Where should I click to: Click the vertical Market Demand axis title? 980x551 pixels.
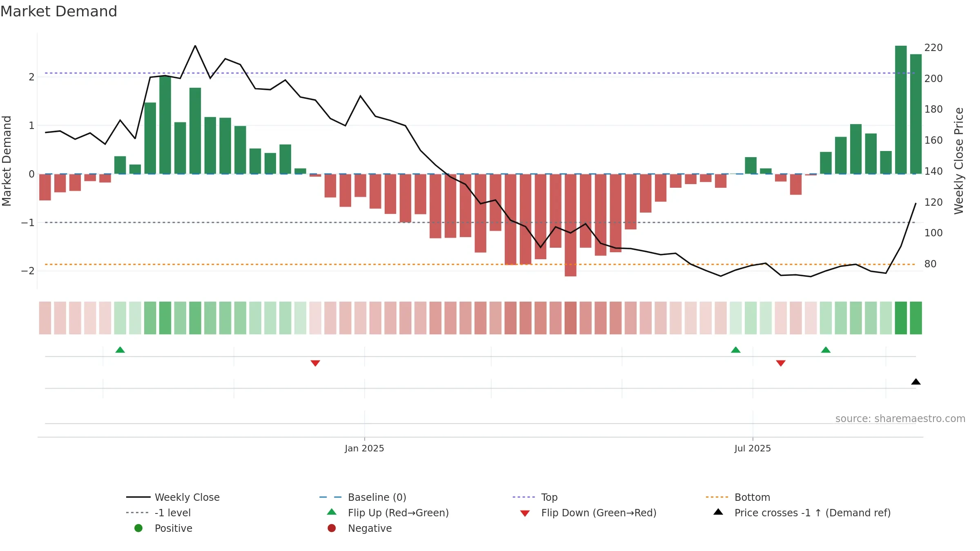coord(7,161)
